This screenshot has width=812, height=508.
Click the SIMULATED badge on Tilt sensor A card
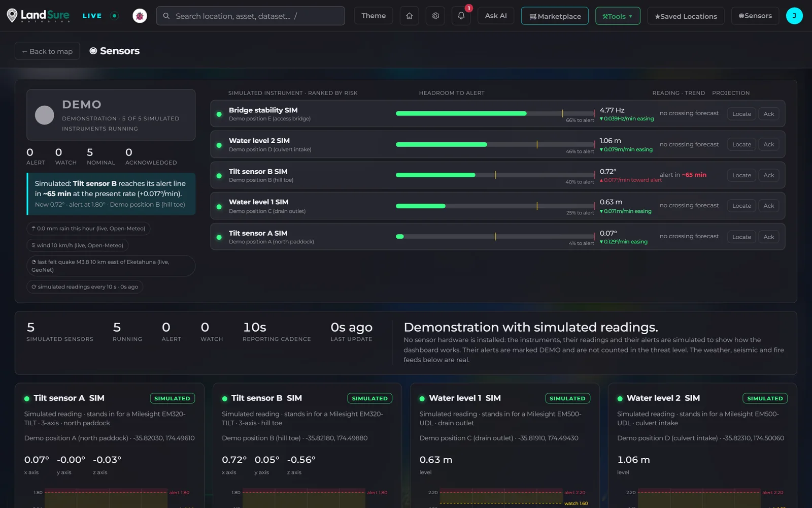(172, 398)
